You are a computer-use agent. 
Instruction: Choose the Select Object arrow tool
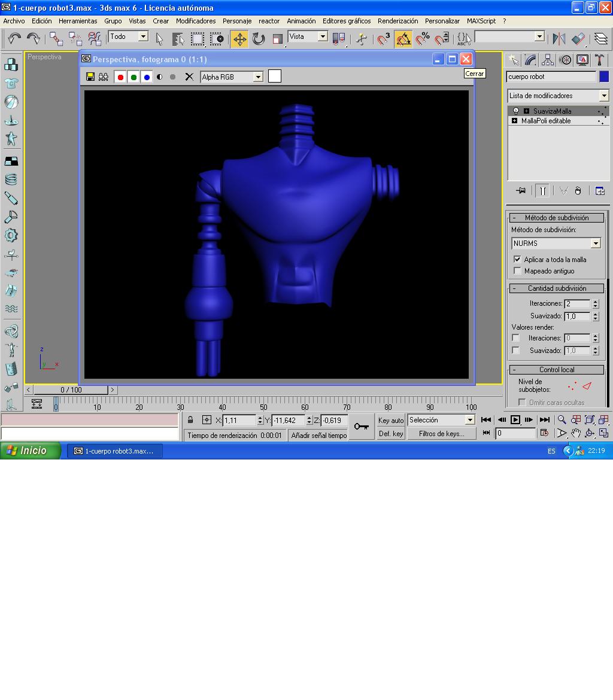159,39
